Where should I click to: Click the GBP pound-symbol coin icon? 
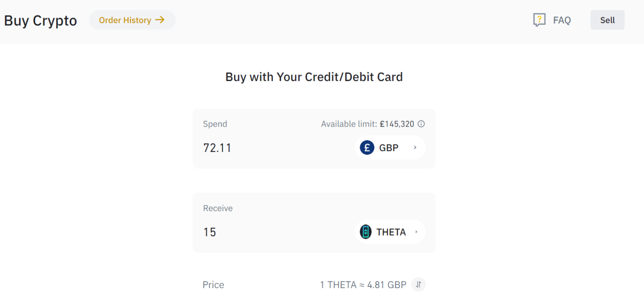click(367, 148)
